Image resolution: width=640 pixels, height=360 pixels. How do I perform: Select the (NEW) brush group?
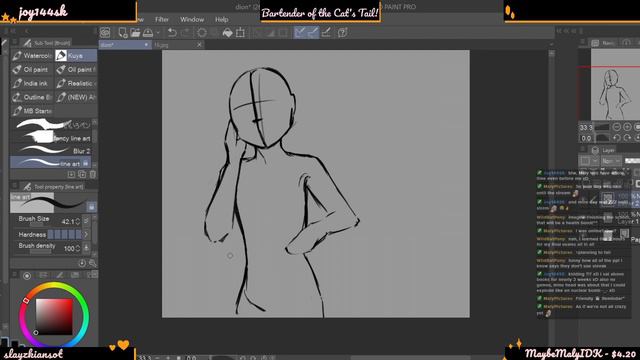point(76,97)
